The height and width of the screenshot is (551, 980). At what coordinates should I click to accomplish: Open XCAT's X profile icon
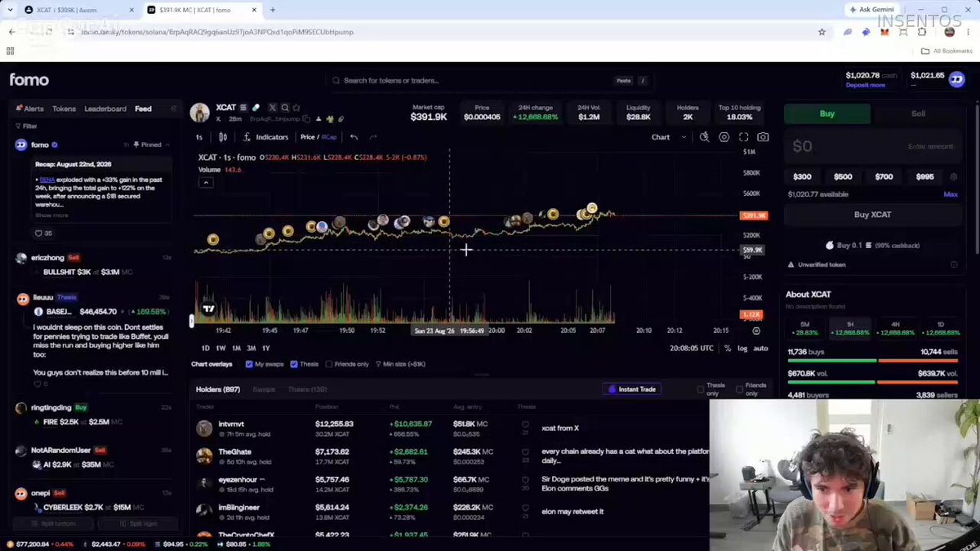(x=273, y=108)
